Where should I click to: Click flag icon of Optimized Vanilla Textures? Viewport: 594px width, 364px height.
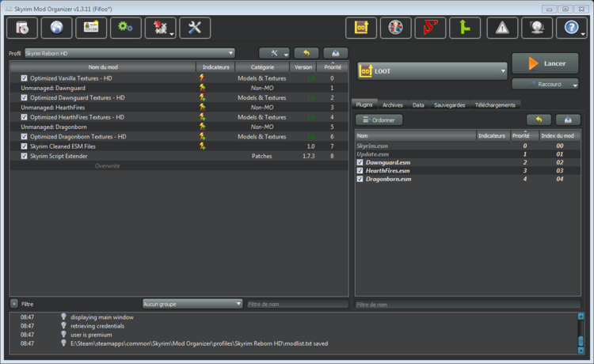coord(203,78)
